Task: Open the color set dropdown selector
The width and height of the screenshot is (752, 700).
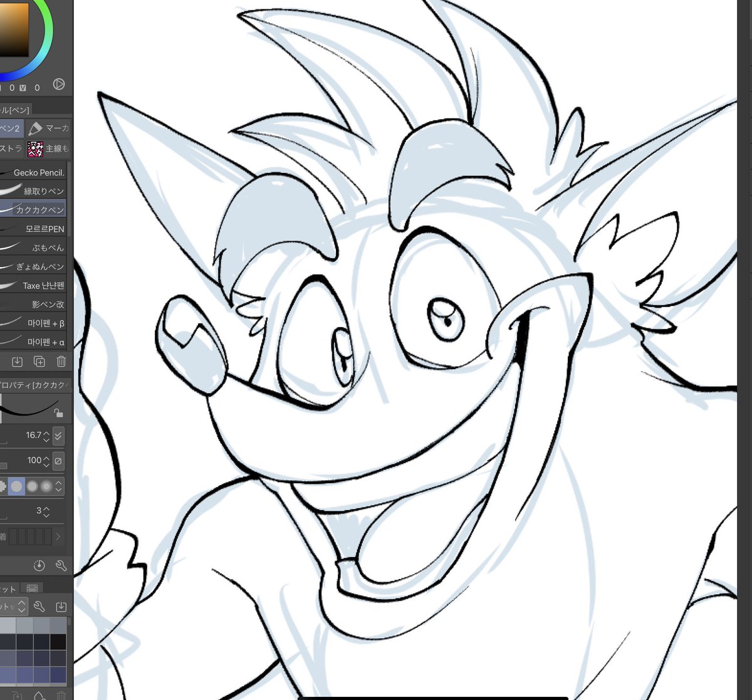Action: pyautogui.click(x=13, y=606)
